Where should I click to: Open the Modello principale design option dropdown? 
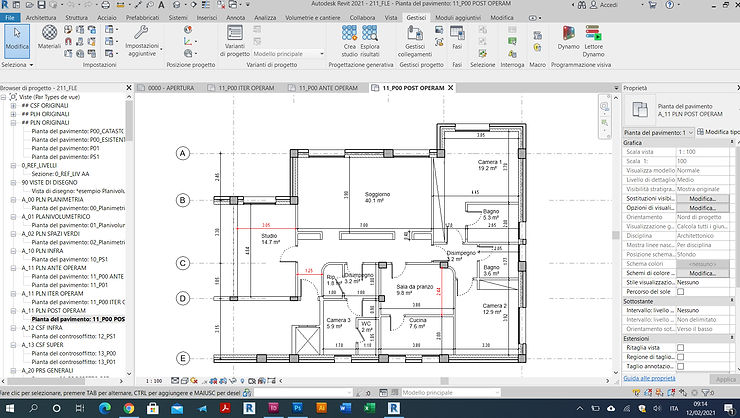(x=288, y=54)
